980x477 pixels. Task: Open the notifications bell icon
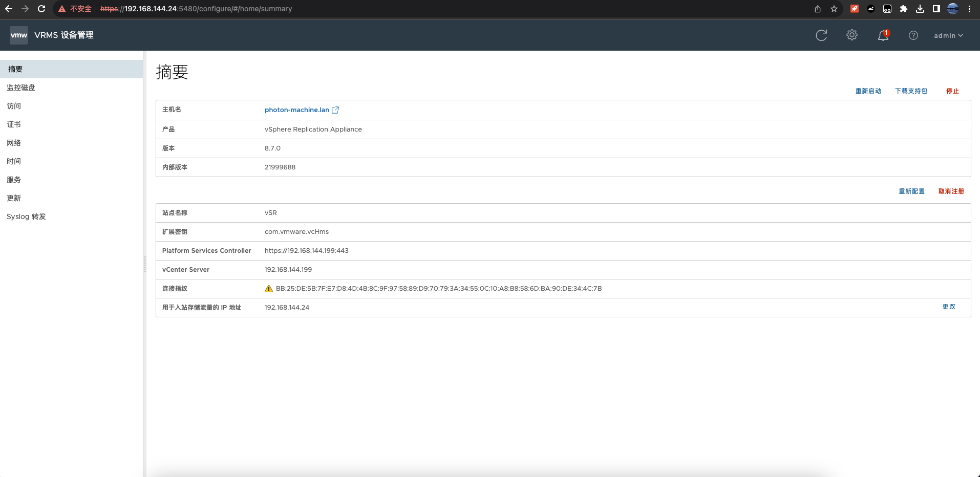(x=883, y=35)
